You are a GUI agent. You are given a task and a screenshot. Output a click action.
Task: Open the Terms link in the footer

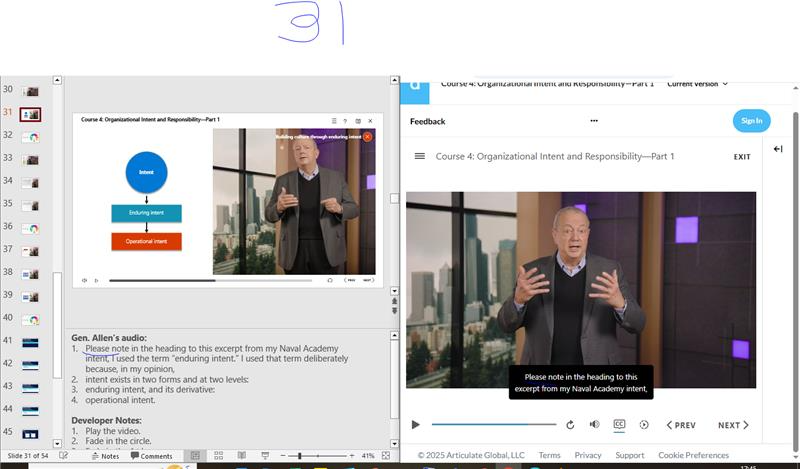[x=549, y=455]
